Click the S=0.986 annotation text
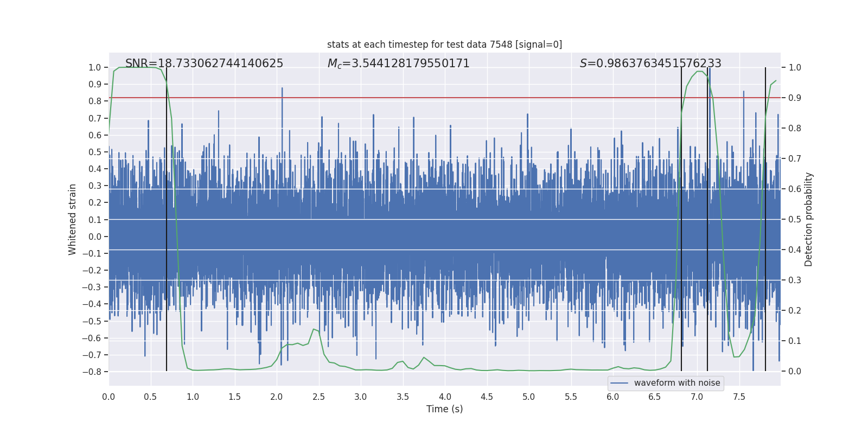The width and height of the screenshot is (868, 434). [650, 63]
